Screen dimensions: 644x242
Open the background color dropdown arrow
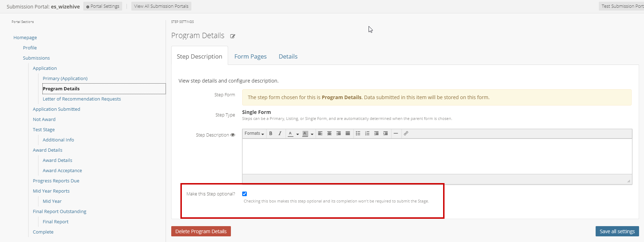[312, 134]
